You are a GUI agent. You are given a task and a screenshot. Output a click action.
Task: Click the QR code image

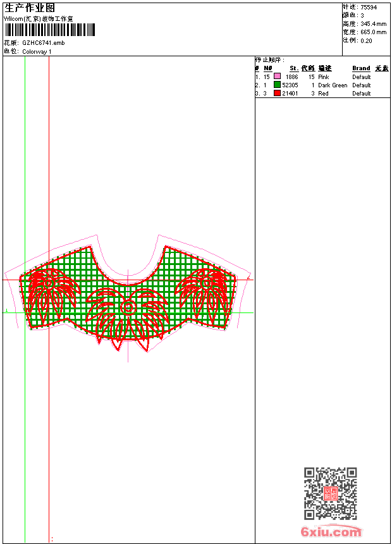(x=331, y=493)
